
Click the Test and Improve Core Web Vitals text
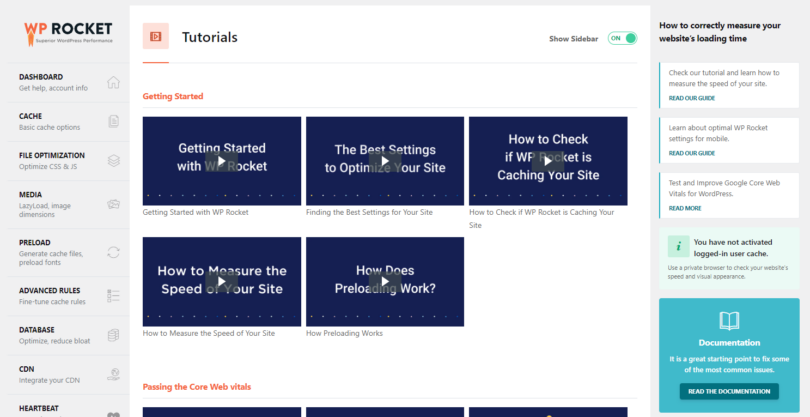coord(724,189)
